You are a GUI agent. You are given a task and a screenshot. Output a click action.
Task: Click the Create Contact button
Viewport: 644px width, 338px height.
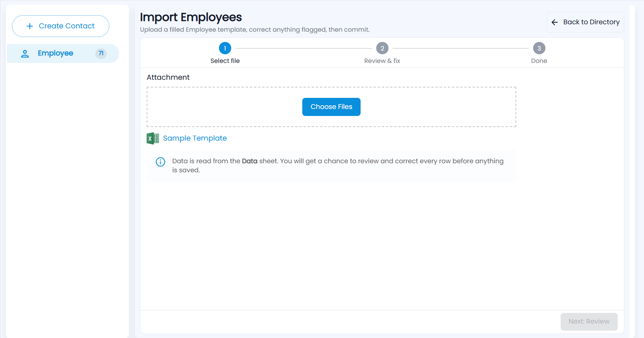click(60, 26)
